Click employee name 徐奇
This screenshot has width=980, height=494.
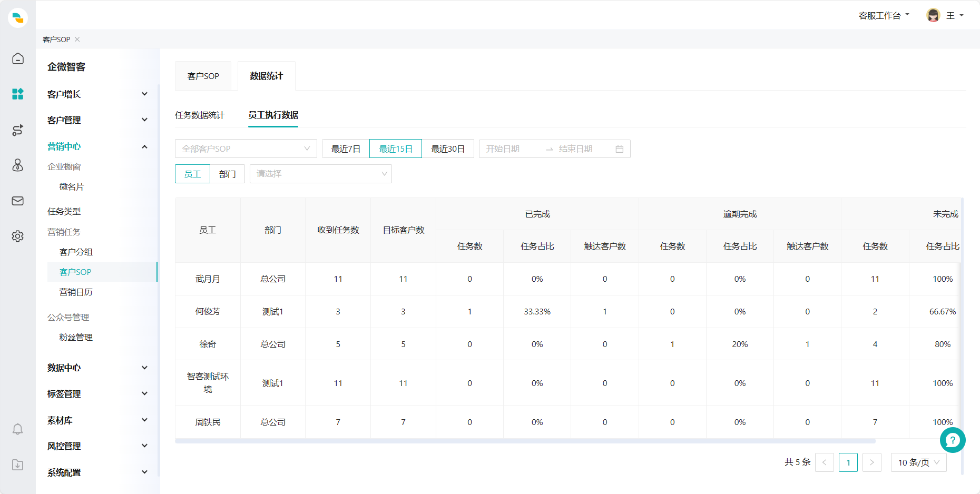(x=208, y=344)
